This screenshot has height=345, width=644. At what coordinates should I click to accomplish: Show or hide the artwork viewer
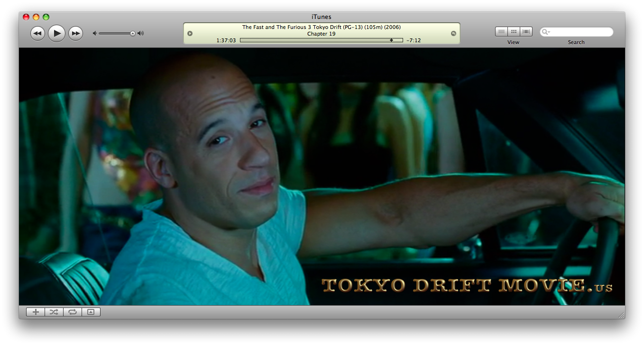click(91, 312)
